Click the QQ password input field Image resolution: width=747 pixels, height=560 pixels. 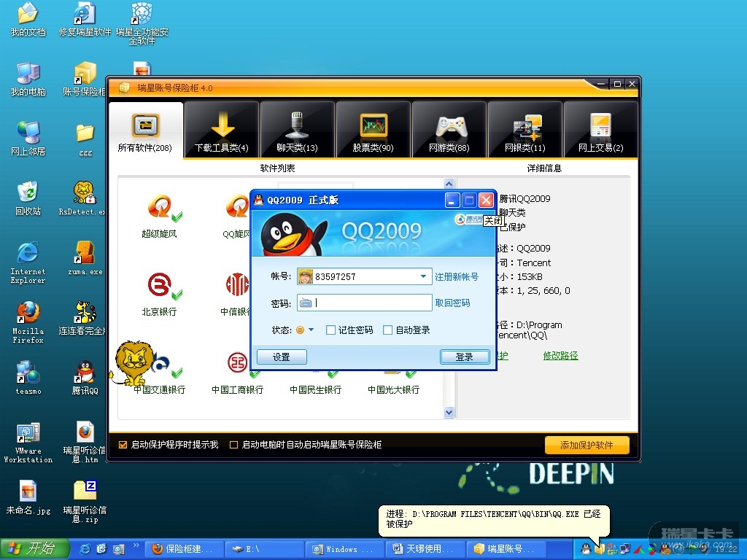point(365,303)
